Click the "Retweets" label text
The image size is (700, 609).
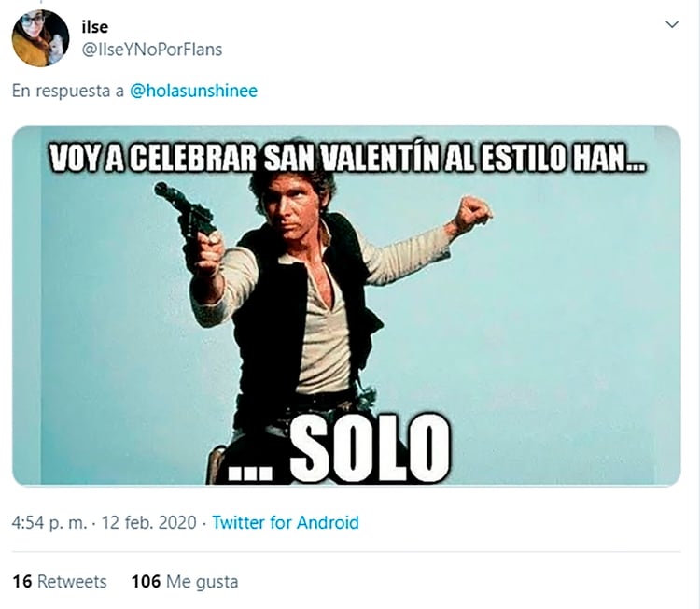[x=72, y=581]
